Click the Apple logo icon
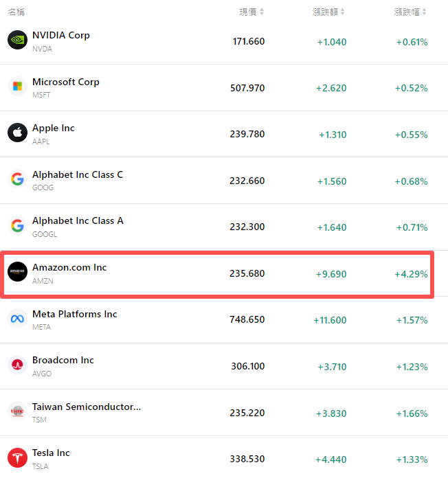 click(x=17, y=133)
